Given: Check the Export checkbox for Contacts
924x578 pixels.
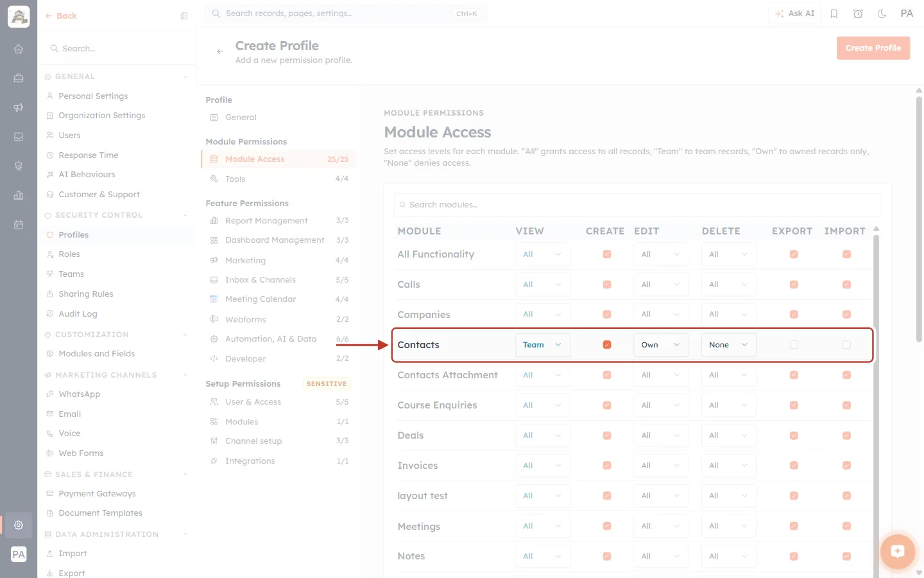Looking at the screenshot, I should tap(794, 345).
